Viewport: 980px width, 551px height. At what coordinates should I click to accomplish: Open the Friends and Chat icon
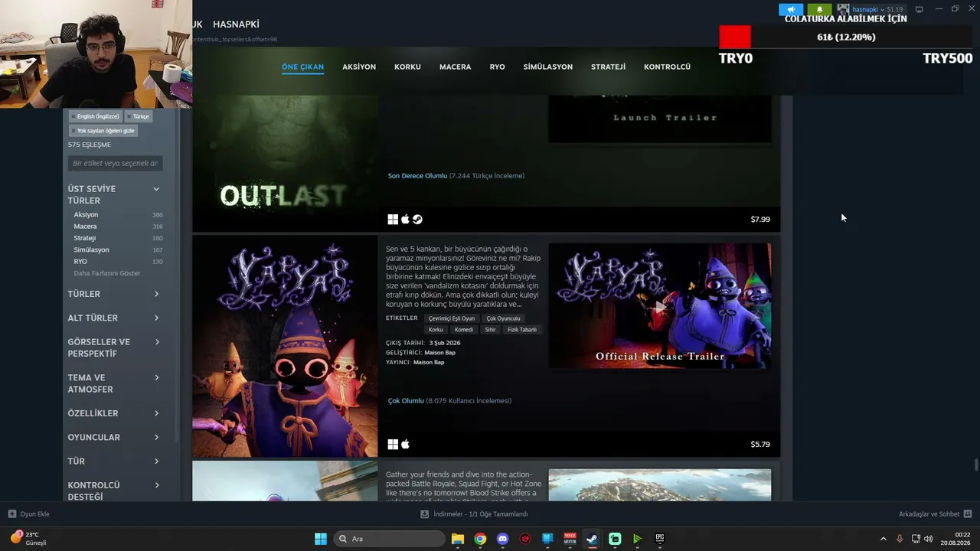click(x=968, y=514)
